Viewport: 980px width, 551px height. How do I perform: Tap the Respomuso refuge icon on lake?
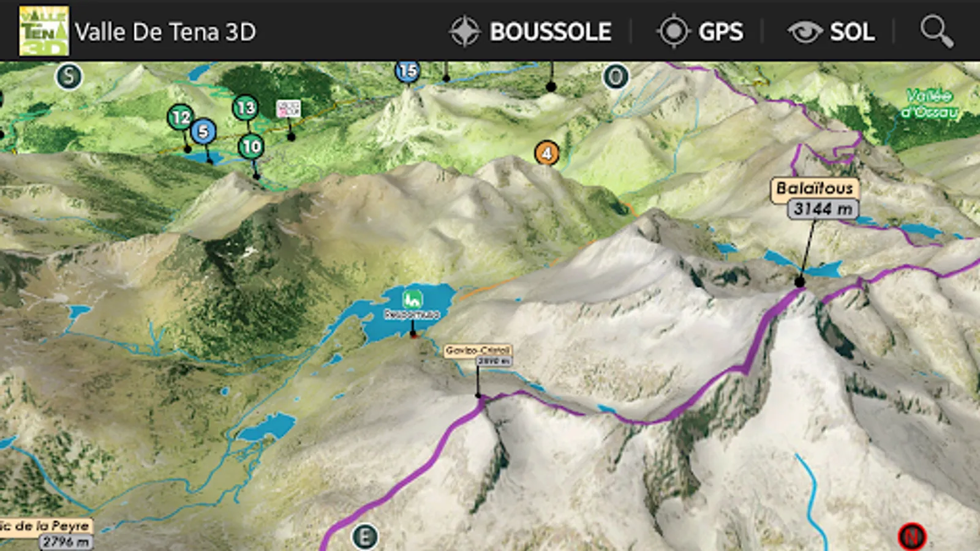pos(413,299)
